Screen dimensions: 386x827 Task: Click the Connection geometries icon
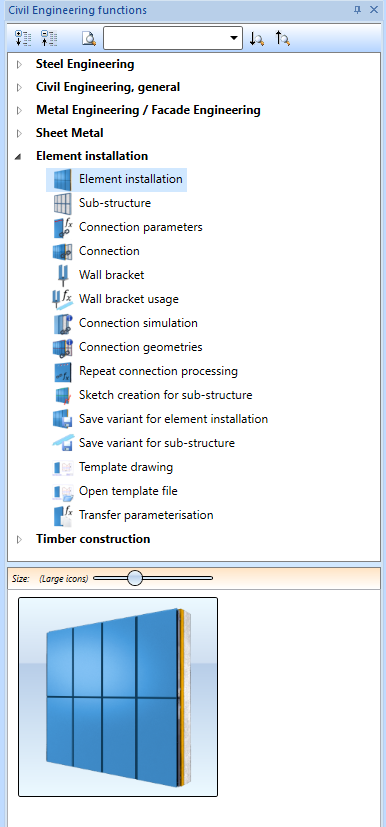point(62,347)
